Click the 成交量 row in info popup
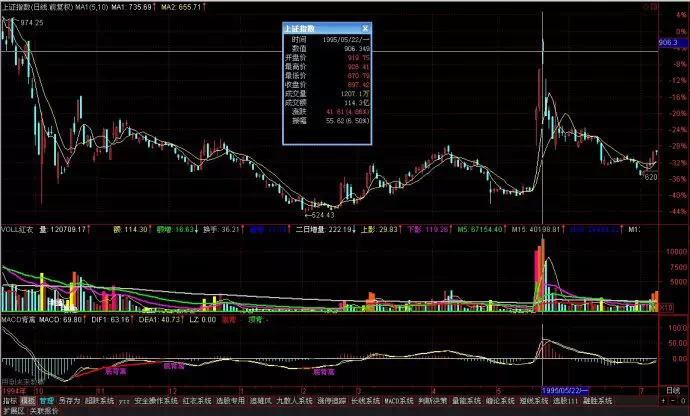This screenshot has height=416, width=690. click(x=327, y=94)
